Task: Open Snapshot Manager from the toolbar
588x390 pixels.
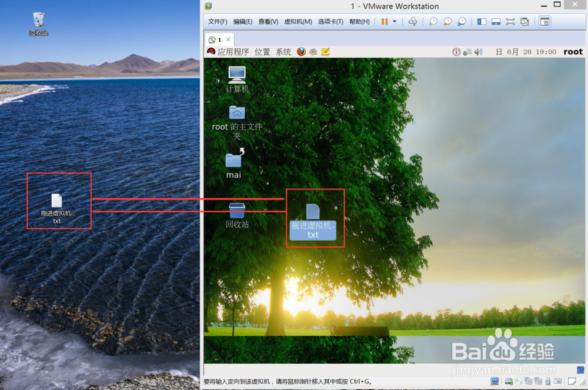Action: point(462,21)
